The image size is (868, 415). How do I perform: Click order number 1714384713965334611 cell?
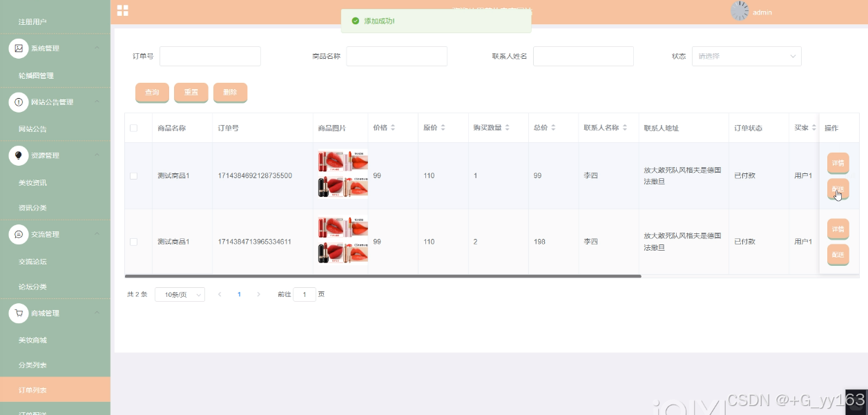coord(255,242)
